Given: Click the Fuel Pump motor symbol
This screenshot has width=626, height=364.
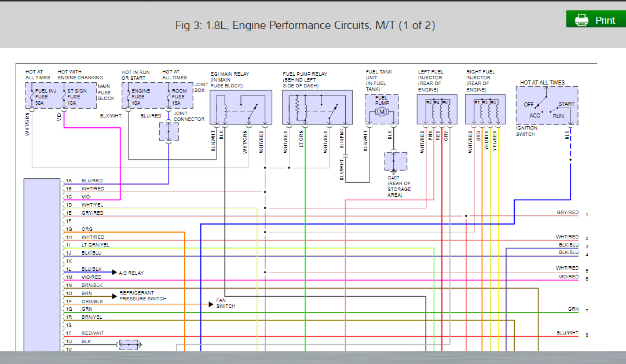Looking at the screenshot, I should tap(382, 111).
